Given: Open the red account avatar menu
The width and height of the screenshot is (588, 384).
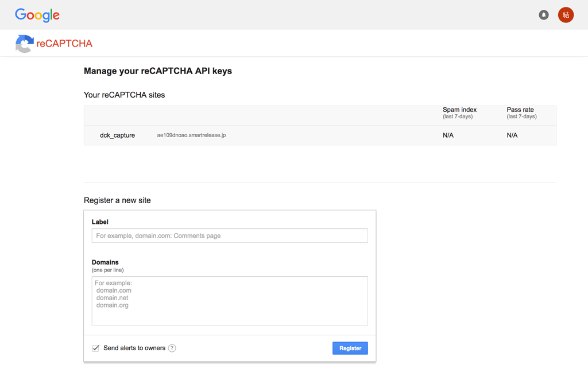Looking at the screenshot, I should coord(566,15).
